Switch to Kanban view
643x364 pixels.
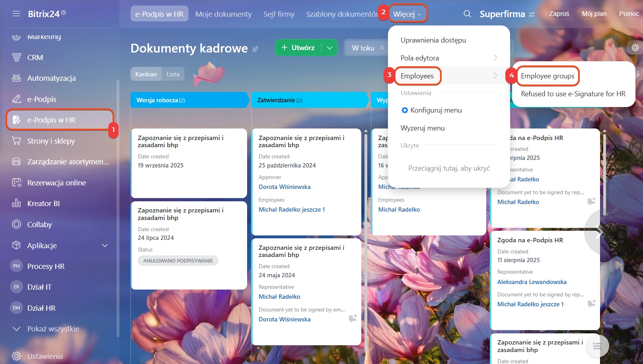[x=146, y=74]
